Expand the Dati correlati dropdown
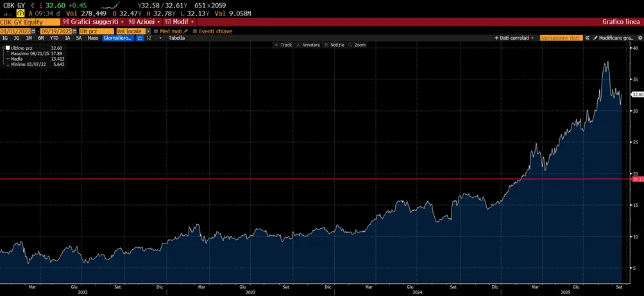644x296 pixels. tap(514, 38)
